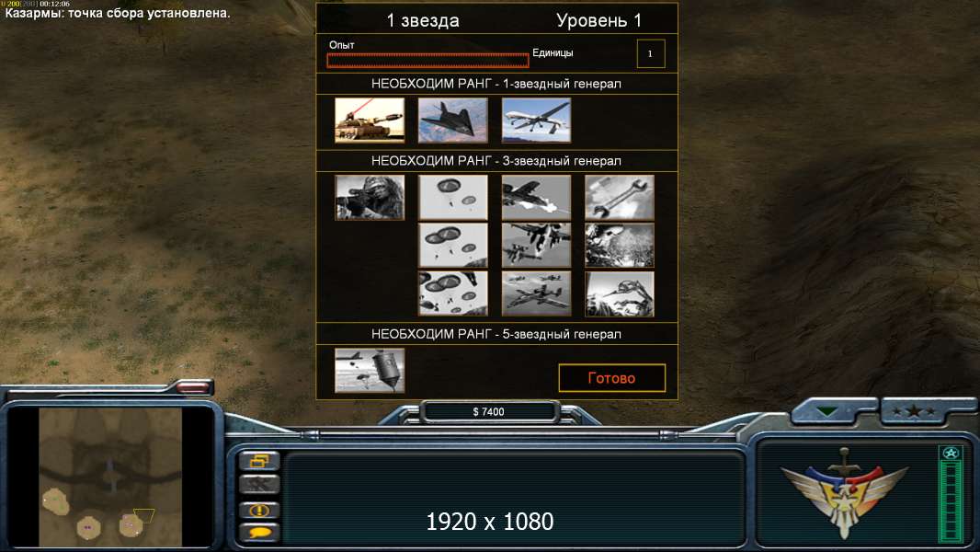Click the Готово button

[612, 377]
